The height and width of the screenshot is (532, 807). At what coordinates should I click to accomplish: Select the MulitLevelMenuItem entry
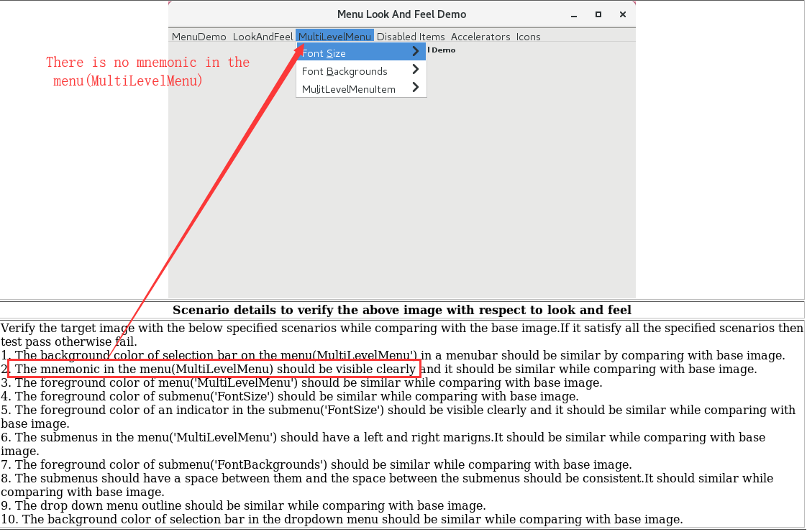349,89
